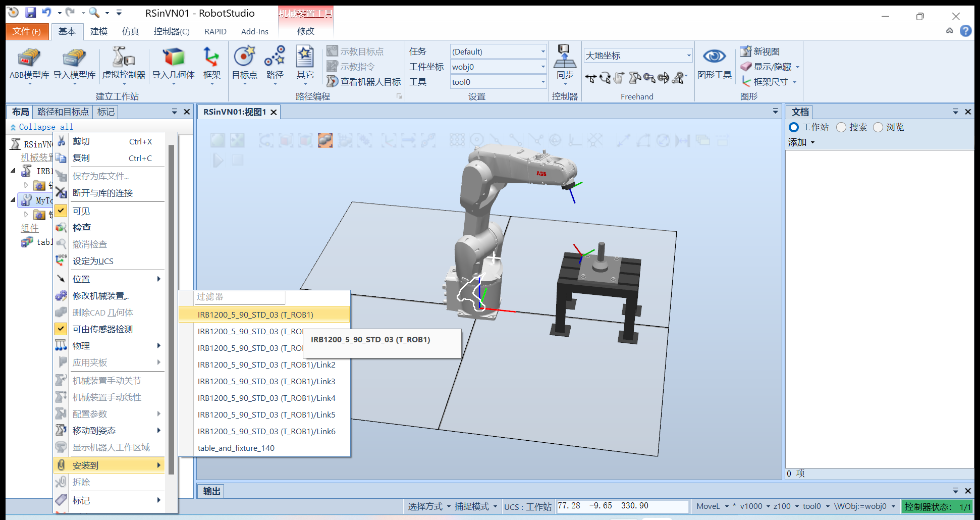Viewport: 980px width, 520px height.
Task: Click the UCS coordinates value field
Action: coord(622,506)
